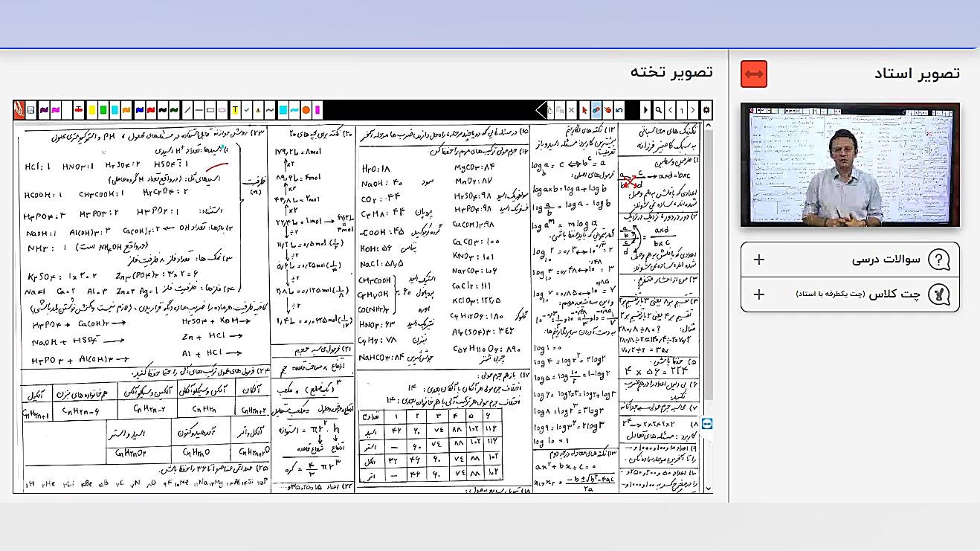Collapse the toolbar with the white triangle arrow

click(541, 110)
